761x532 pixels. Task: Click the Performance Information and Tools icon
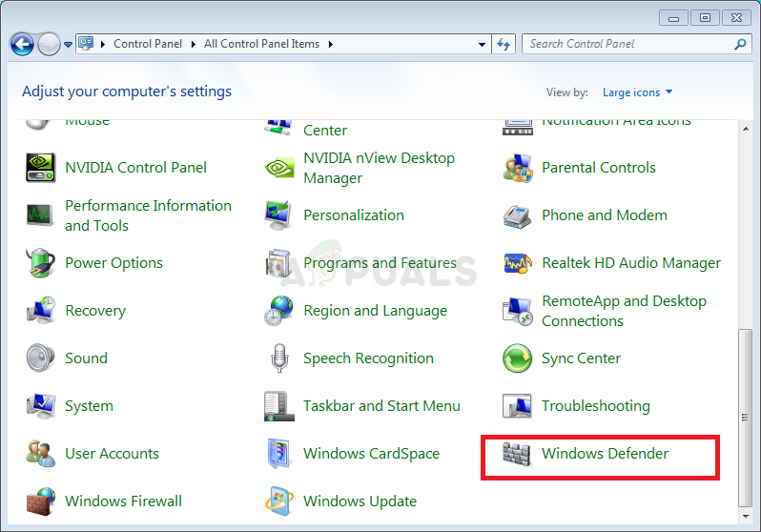point(40,215)
